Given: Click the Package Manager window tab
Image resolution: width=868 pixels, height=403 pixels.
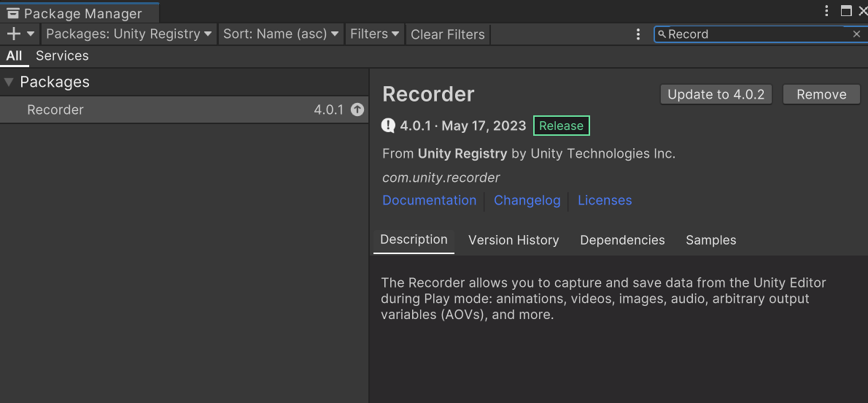Looking at the screenshot, I should tap(80, 12).
